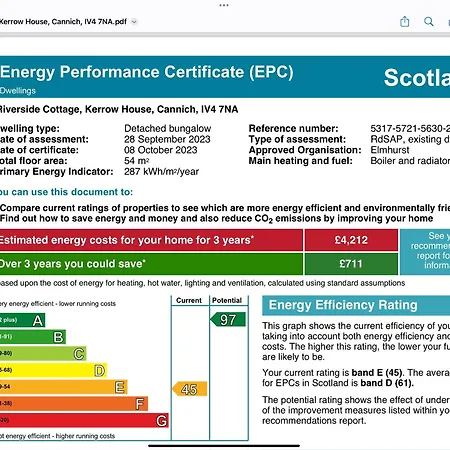450x450 pixels.
Task: Click the date '28 September 2023'
Action: tap(167, 139)
